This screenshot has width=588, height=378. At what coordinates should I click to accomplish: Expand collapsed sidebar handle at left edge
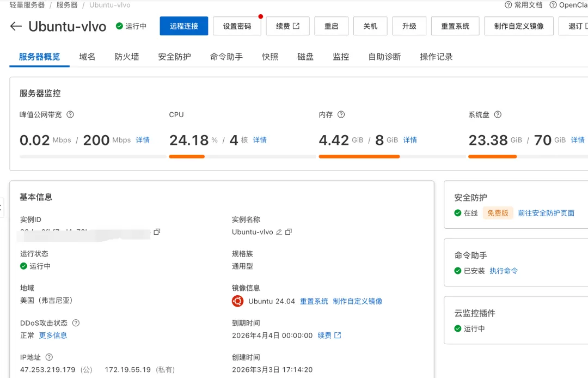(2, 208)
